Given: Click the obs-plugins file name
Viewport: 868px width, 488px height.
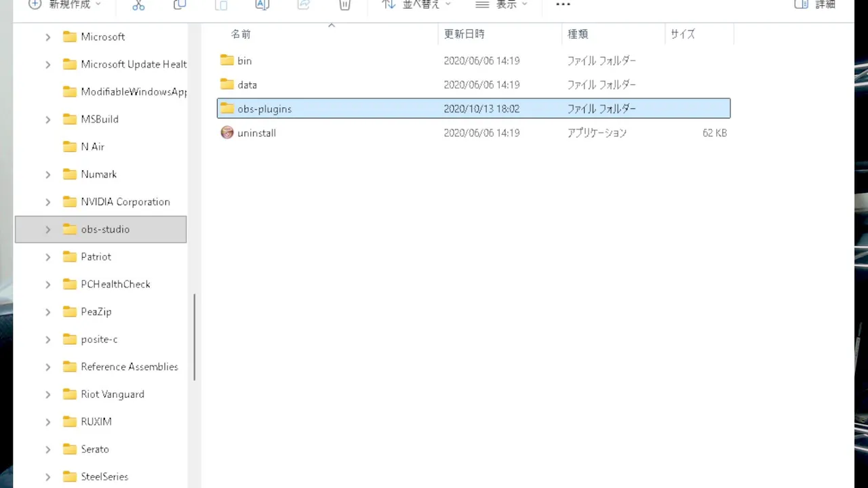Looking at the screenshot, I should (x=264, y=109).
